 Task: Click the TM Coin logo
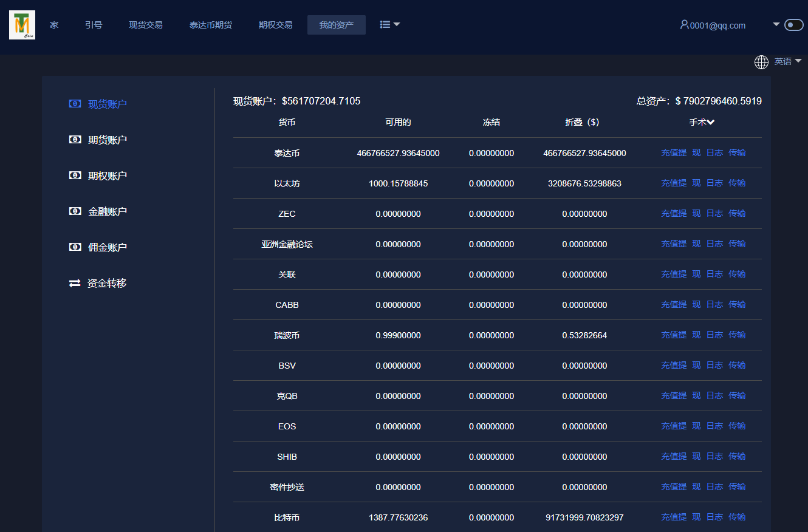(22, 25)
